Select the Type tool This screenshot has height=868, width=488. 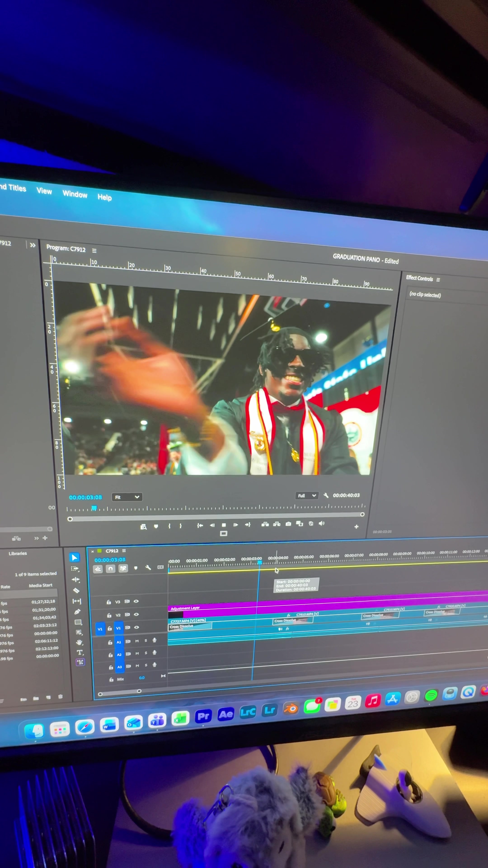click(x=80, y=652)
